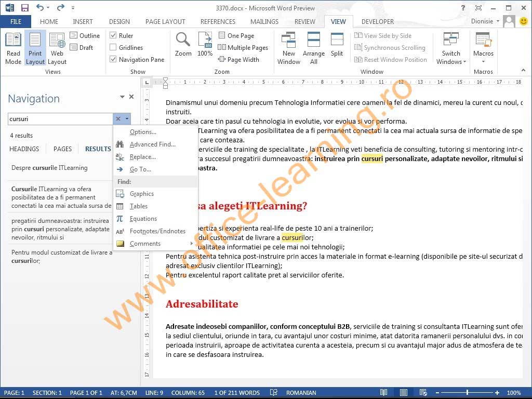Enable the Gridlines checkbox
This screenshot has height=399, width=532.
(x=113, y=47)
